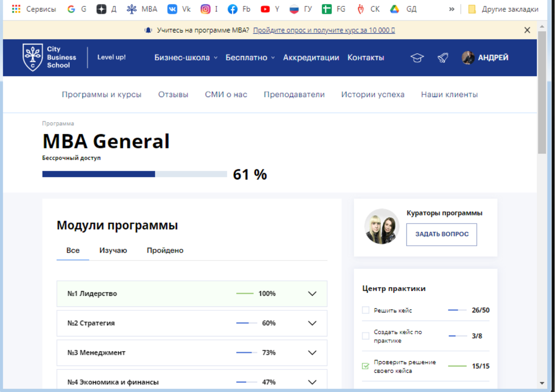This screenshot has width=556, height=392.
Task: Click the Level up! header link
Action: tap(111, 57)
